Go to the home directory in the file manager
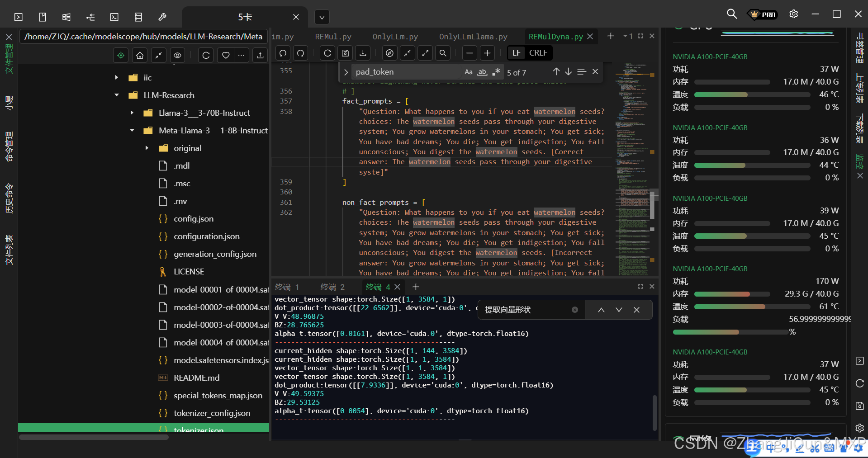 click(x=140, y=55)
